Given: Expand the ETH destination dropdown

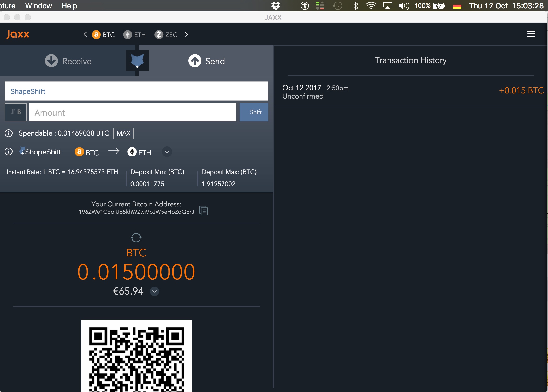Looking at the screenshot, I should coord(167,152).
